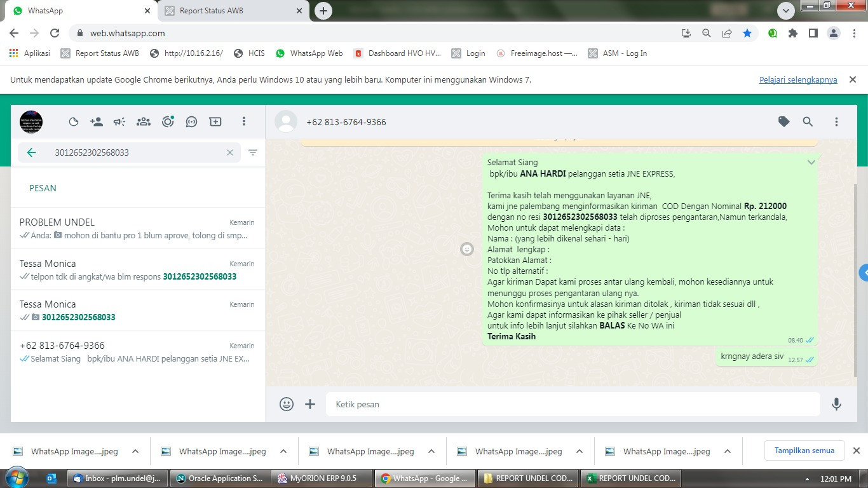Open the PROBLEM UNDEL search result

(x=138, y=228)
